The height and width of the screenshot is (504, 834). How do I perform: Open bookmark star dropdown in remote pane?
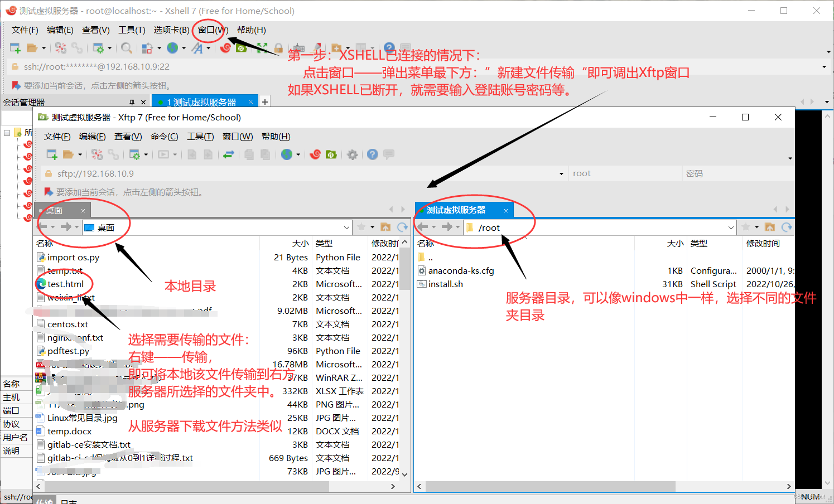coord(757,227)
